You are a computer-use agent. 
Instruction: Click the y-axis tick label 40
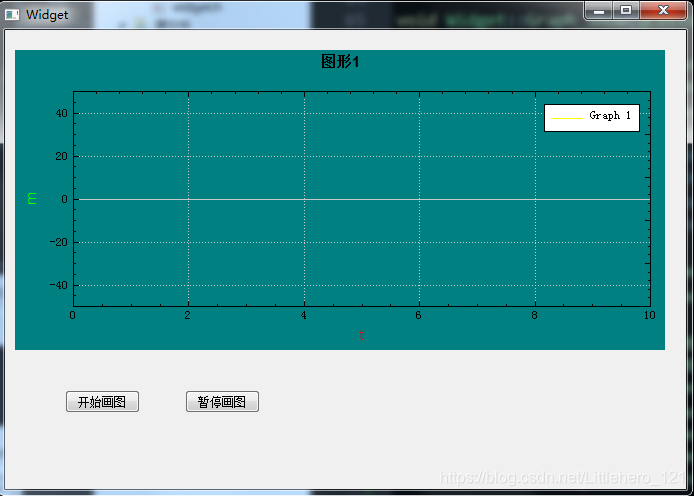click(x=62, y=113)
